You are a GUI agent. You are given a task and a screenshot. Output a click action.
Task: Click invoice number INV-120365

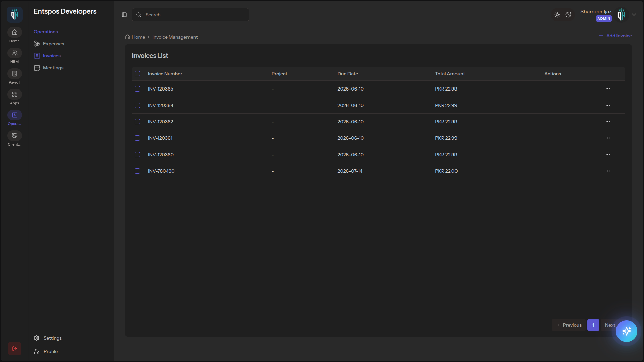(161, 89)
